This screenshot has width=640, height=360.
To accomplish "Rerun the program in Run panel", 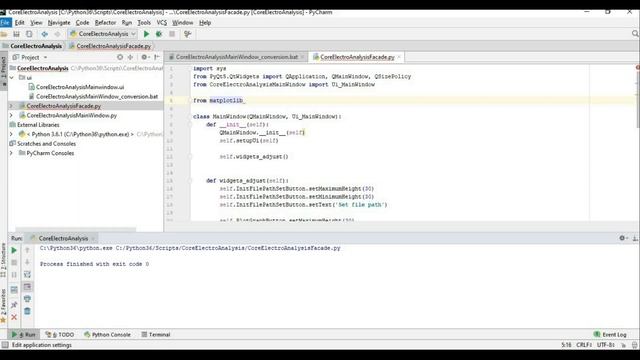I will 14,250.
